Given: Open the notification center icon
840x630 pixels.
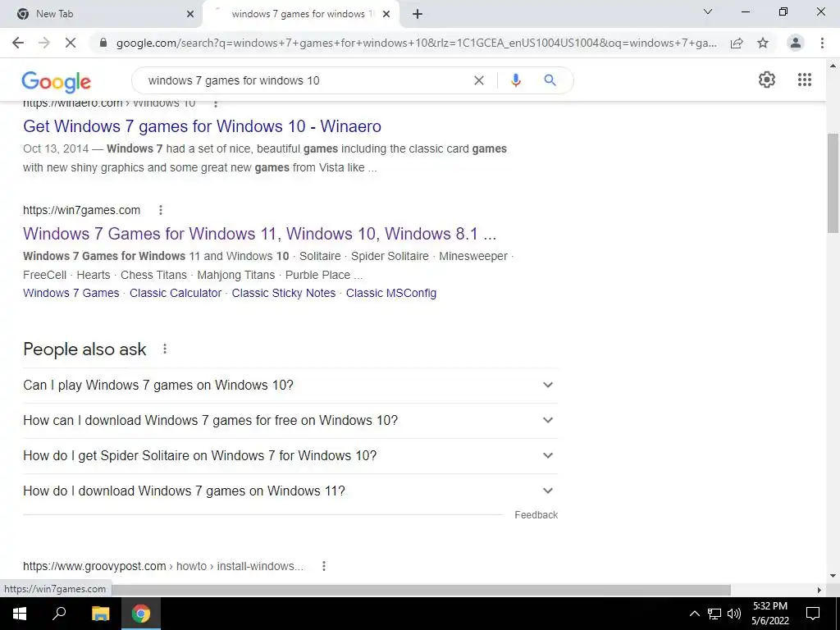Looking at the screenshot, I should pyautogui.click(x=813, y=614).
